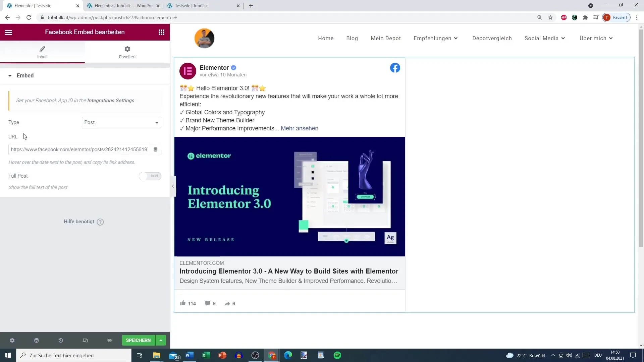The height and width of the screenshot is (362, 644).
Task: Open the Type dropdown showing Post
Action: [121, 123]
